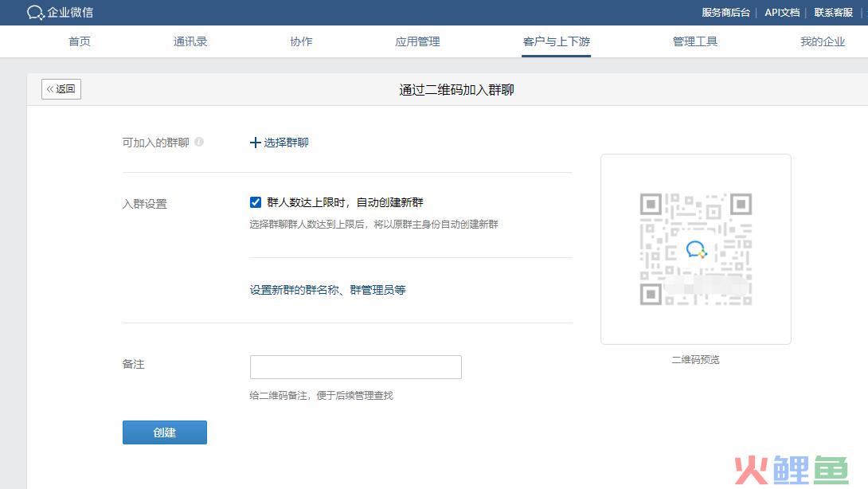Click the 入群设置 label
This screenshot has width=868, height=489.
click(x=144, y=204)
